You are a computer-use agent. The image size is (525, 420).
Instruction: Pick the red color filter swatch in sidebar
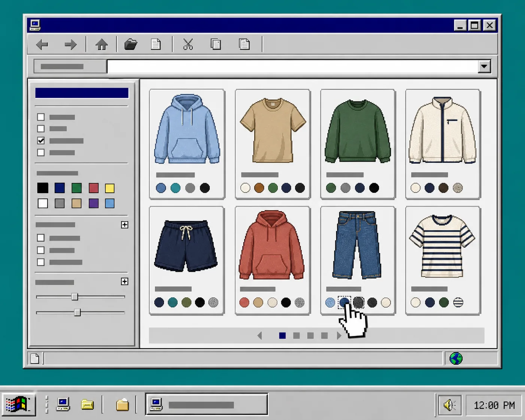pyautogui.click(x=94, y=188)
